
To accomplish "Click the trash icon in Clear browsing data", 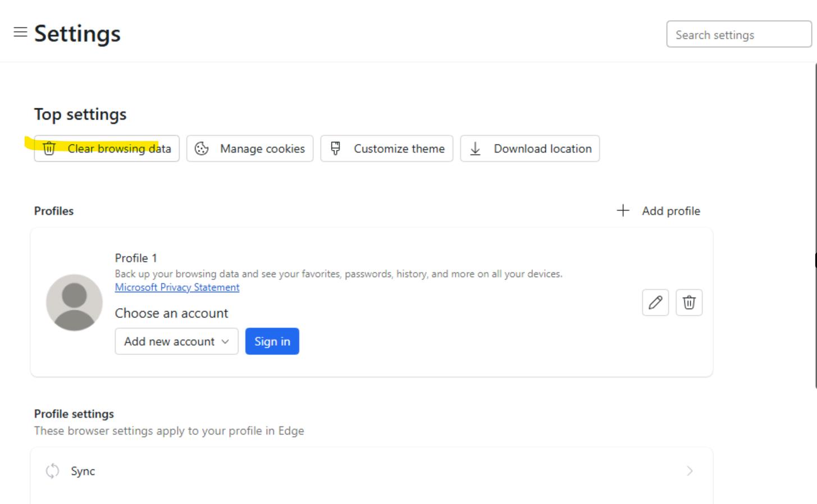I will tap(49, 149).
